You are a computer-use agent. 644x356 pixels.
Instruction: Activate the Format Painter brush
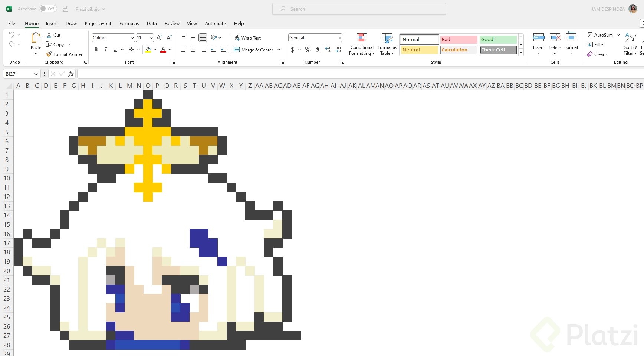[49, 54]
